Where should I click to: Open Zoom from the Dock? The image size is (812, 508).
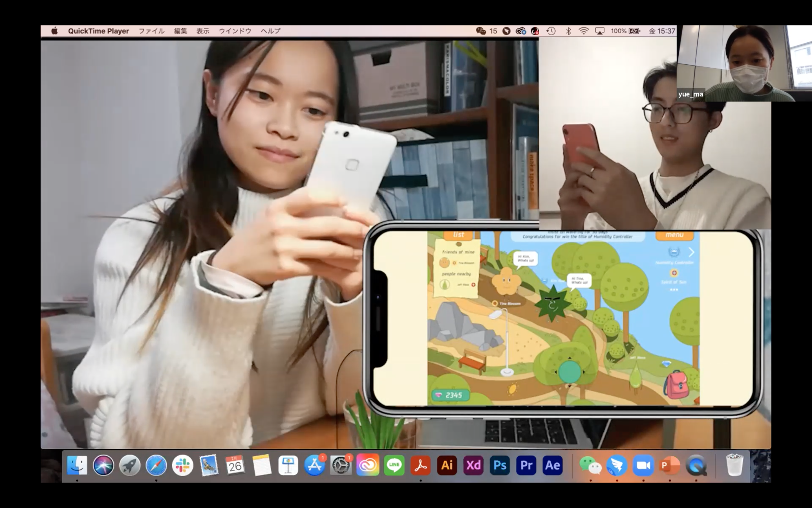(643, 465)
